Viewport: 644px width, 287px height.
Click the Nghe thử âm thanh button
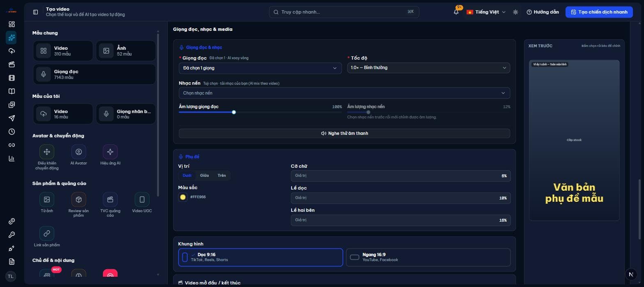[x=344, y=133]
